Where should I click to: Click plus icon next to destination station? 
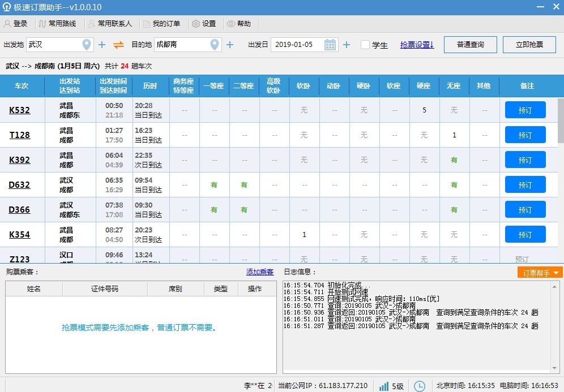pos(230,45)
